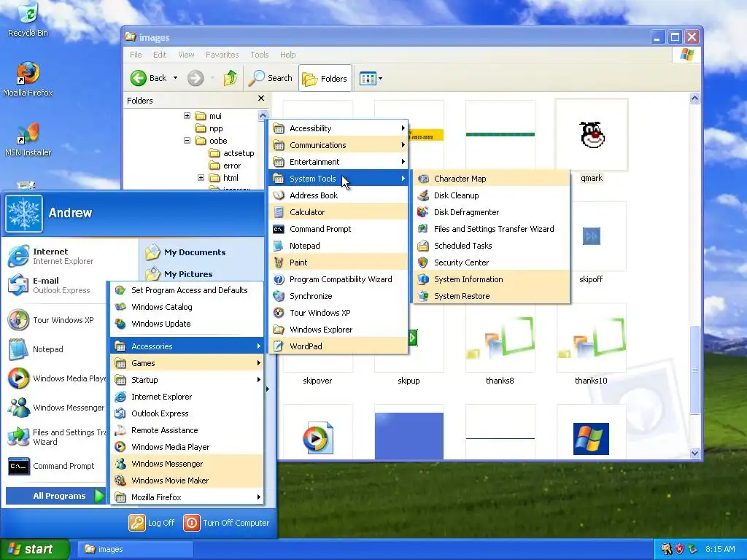The width and height of the screenshot is (747, 560).
Task: Select the actsetup folder in tree
Action: pyautogui.click(x=232, y=153)
